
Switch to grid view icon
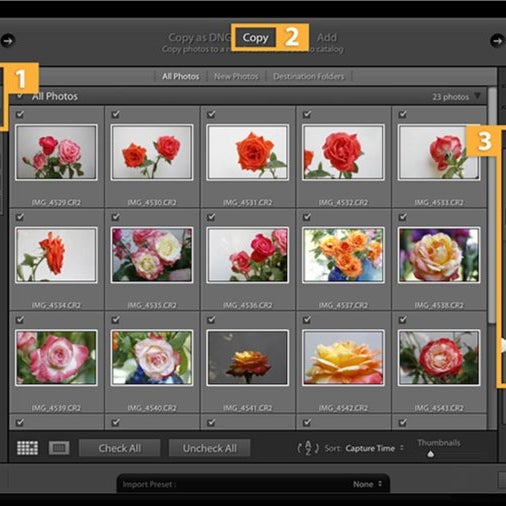[27, 448]
